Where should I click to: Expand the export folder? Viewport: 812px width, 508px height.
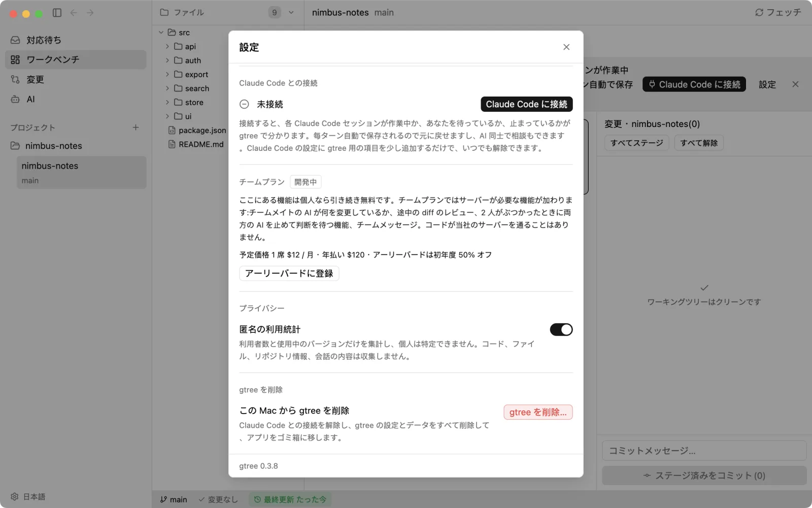tap(167, 74)
